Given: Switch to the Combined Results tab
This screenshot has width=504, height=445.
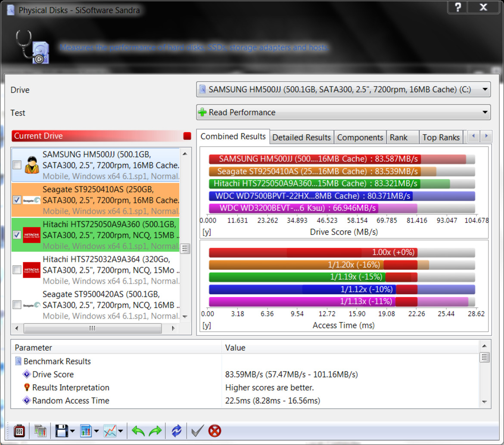Looking at the screenshot, I should pos(233,136).
